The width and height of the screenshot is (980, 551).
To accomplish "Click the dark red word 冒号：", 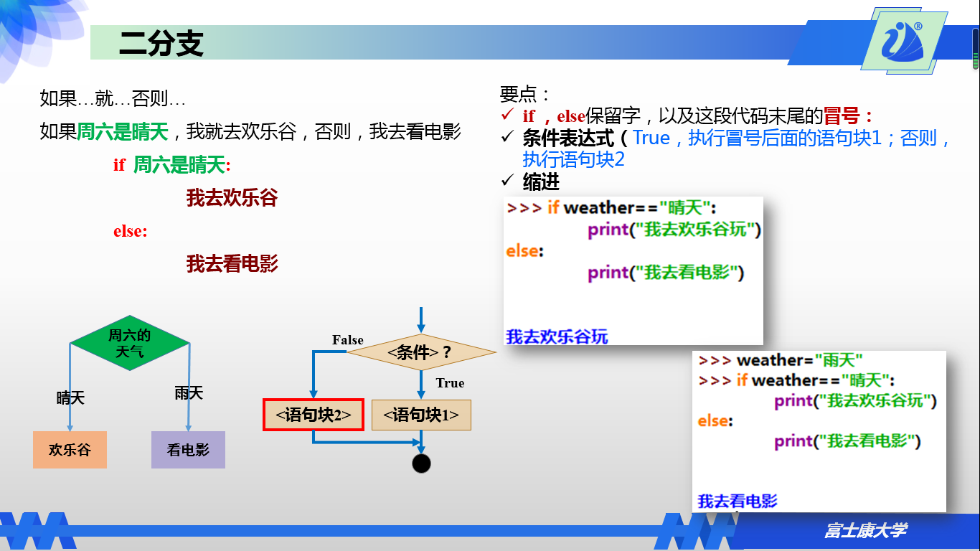I will (849, 116).
